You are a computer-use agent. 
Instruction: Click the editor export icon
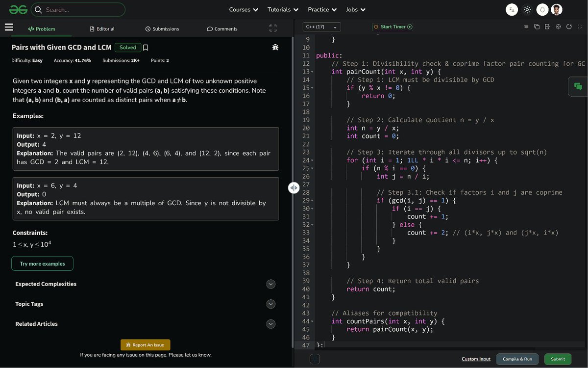(x=547, y=26)
